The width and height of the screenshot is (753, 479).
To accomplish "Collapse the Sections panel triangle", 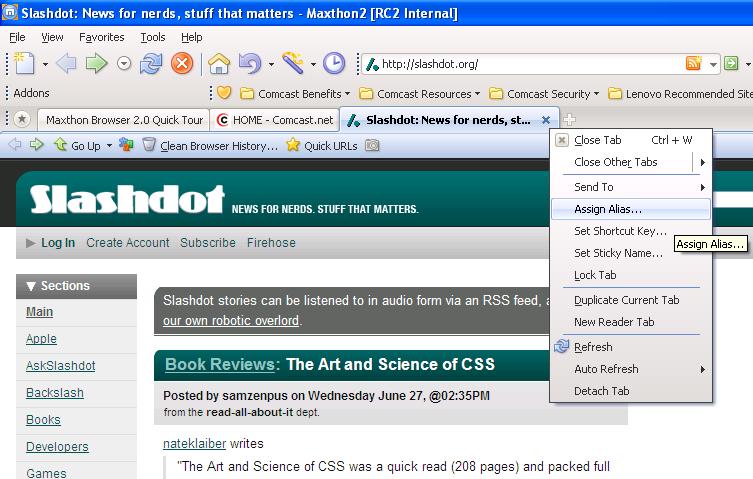I will (31, 286).
